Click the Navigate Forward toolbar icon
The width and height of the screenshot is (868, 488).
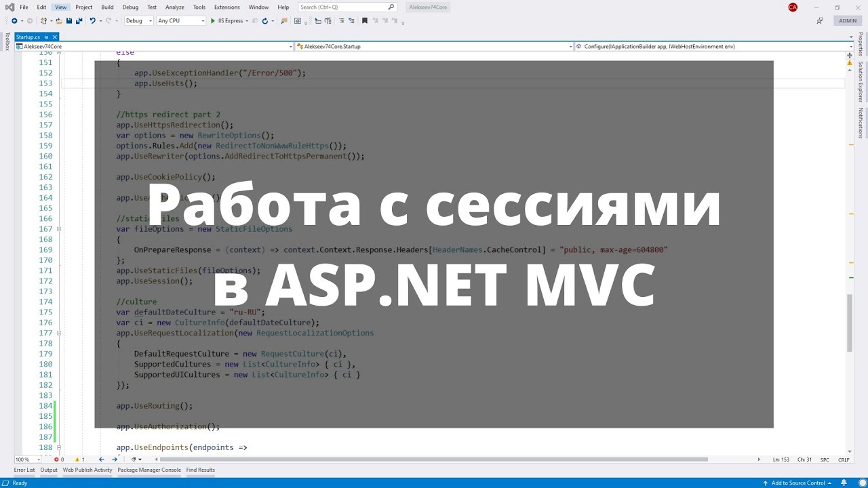pos(29,21)
